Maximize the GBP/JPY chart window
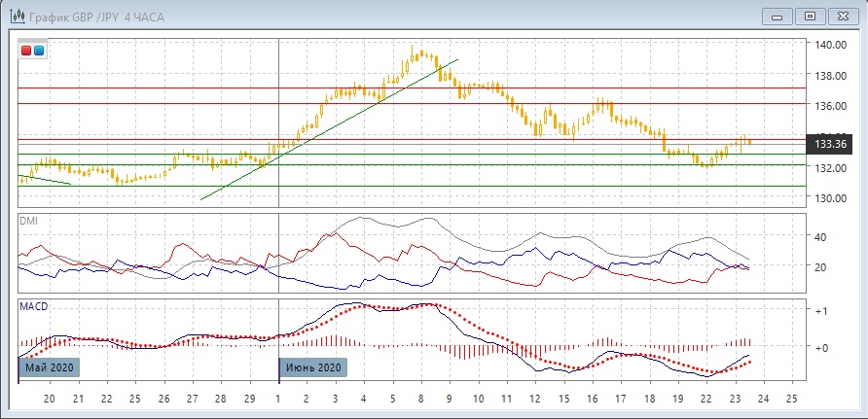868x419 pixels. [x=809, y=16]
